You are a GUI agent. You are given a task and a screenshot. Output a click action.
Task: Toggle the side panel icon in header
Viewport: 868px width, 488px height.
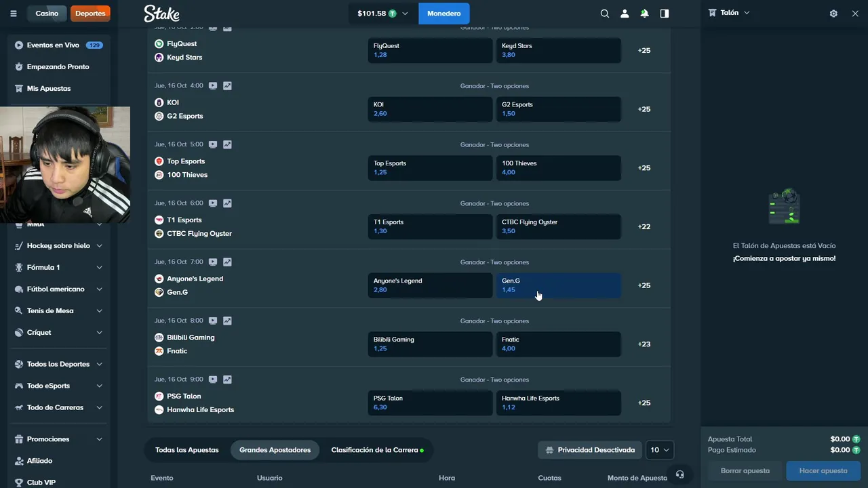click(x=665, y=14)
